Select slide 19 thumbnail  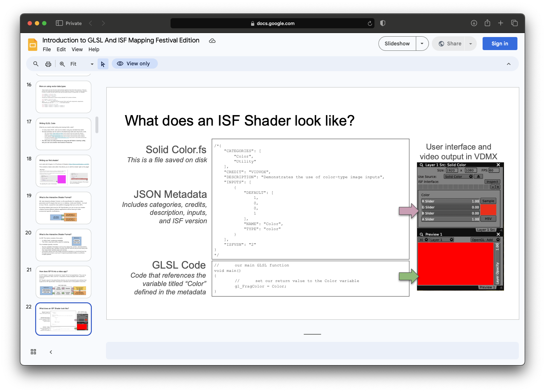coord(63,208)
